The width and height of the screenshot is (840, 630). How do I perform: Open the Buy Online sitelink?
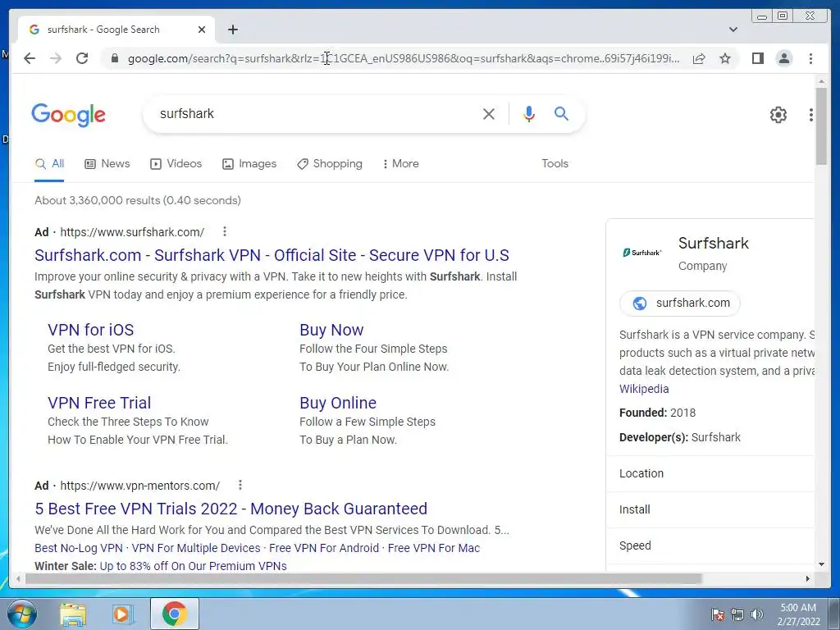click(x=338, y=403)
